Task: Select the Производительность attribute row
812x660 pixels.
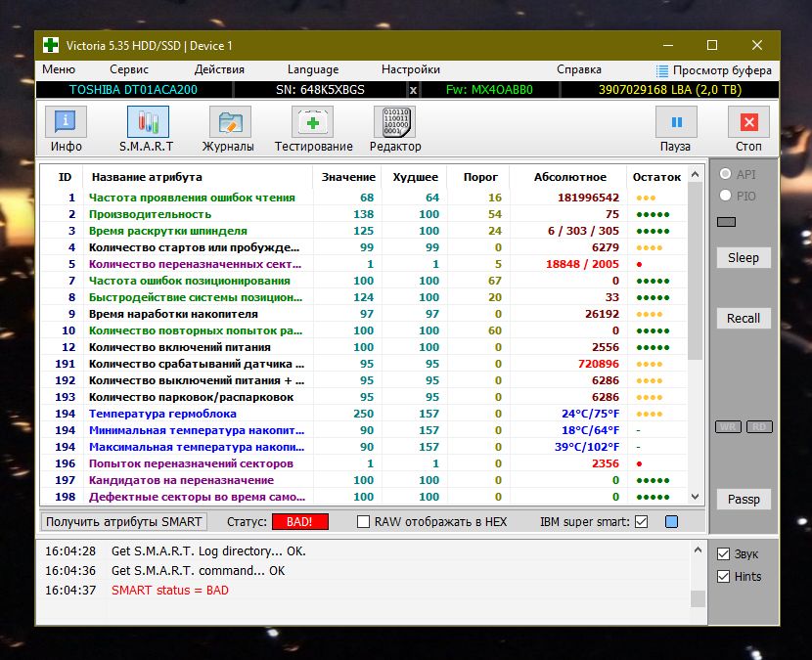Action: [x=364, y=214]
